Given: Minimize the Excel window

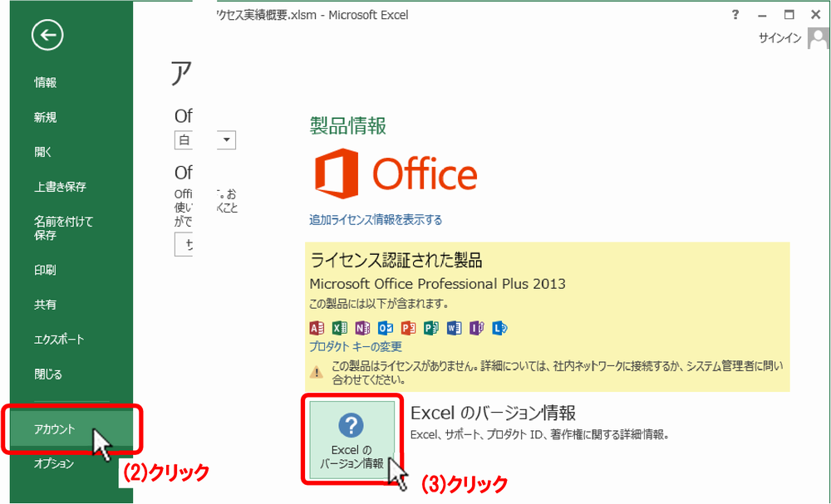Looking at the screenshot, I should click(762, 15).
